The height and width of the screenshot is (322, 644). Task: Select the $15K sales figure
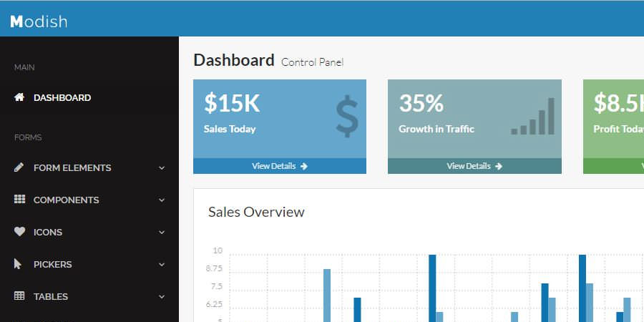coord(232,103)
